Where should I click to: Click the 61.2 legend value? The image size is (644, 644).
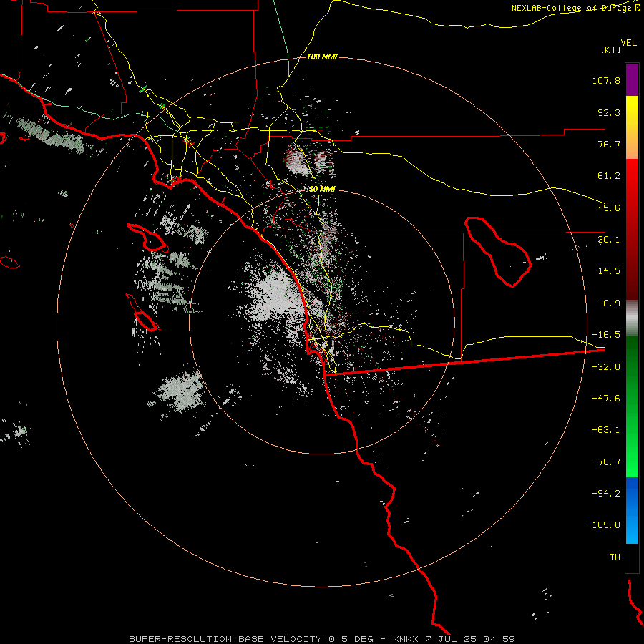(x=609, y=176)
